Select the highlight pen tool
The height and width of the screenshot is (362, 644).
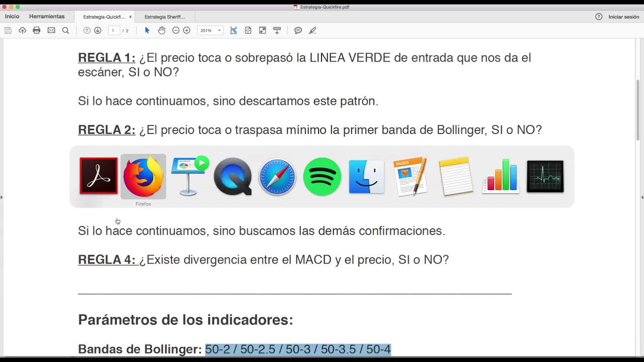(312, 31)
